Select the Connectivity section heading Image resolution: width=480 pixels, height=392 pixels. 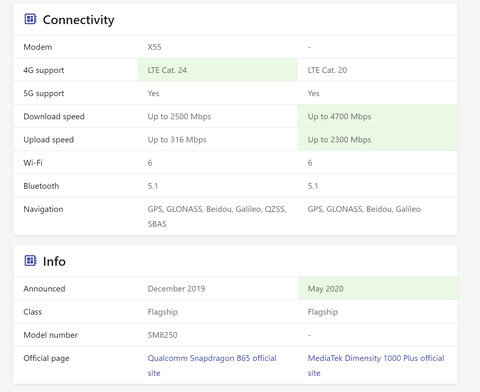pyautogui.click(x=78, y=20)
